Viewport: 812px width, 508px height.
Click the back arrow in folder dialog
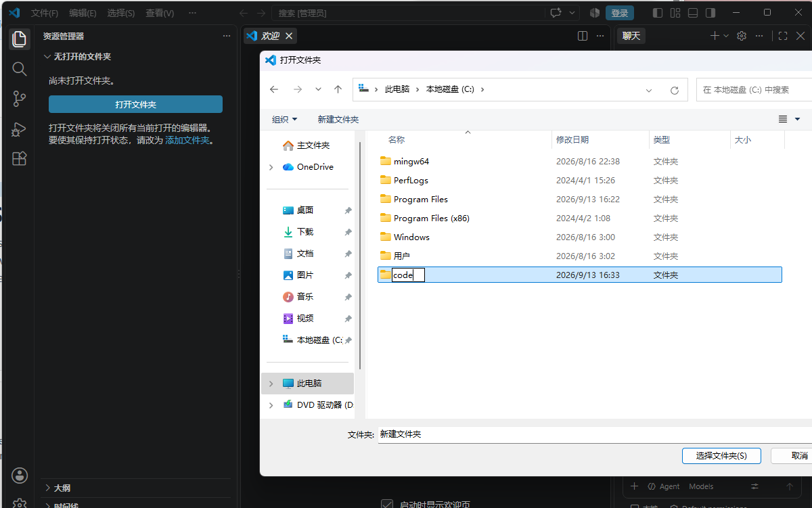point(274,89)
